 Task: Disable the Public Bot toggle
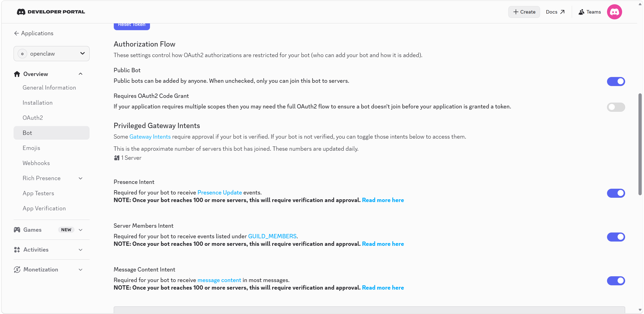point(616,82)
